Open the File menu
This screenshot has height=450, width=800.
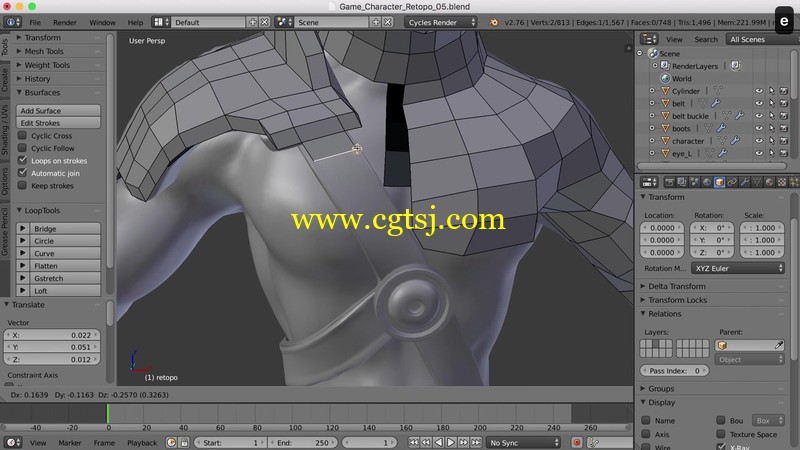(35, 22)
